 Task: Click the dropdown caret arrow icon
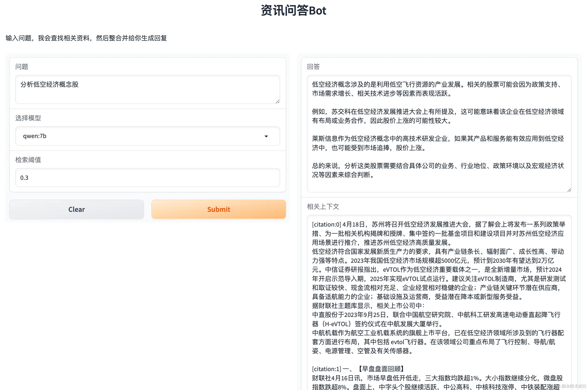(266, 136)
